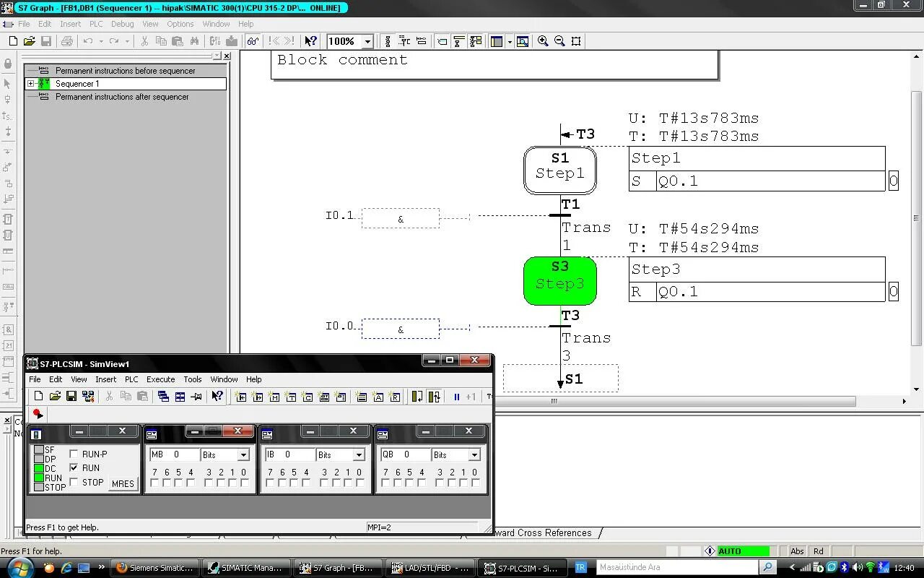
Task: Click the Open folder icon in PLCSIM toolbar
Action: (55, 397)
